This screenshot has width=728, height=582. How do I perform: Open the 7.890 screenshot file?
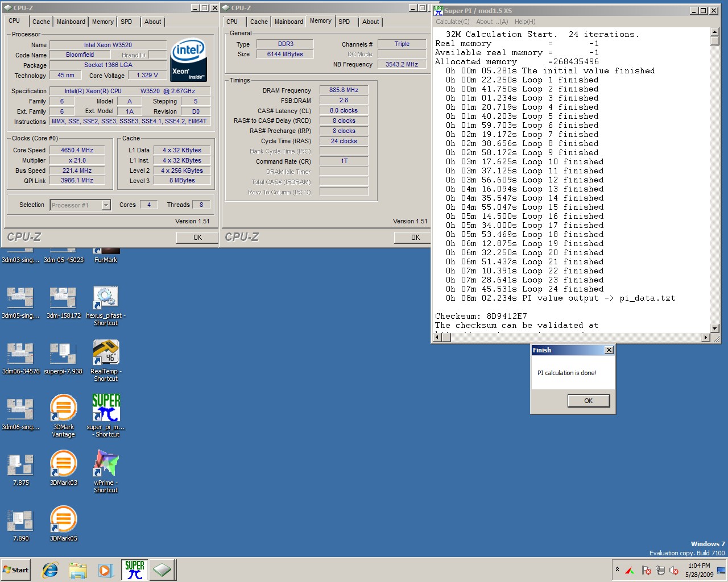click(x=20, y=525)
